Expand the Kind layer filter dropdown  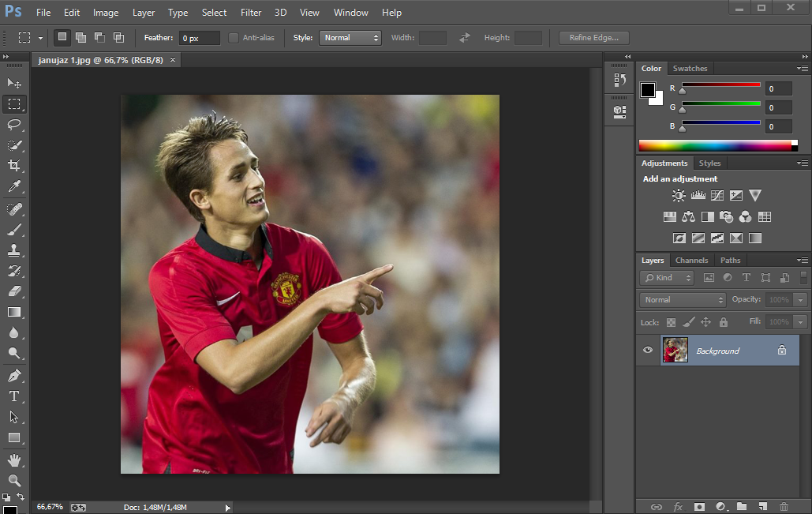[x=668, y=278]
